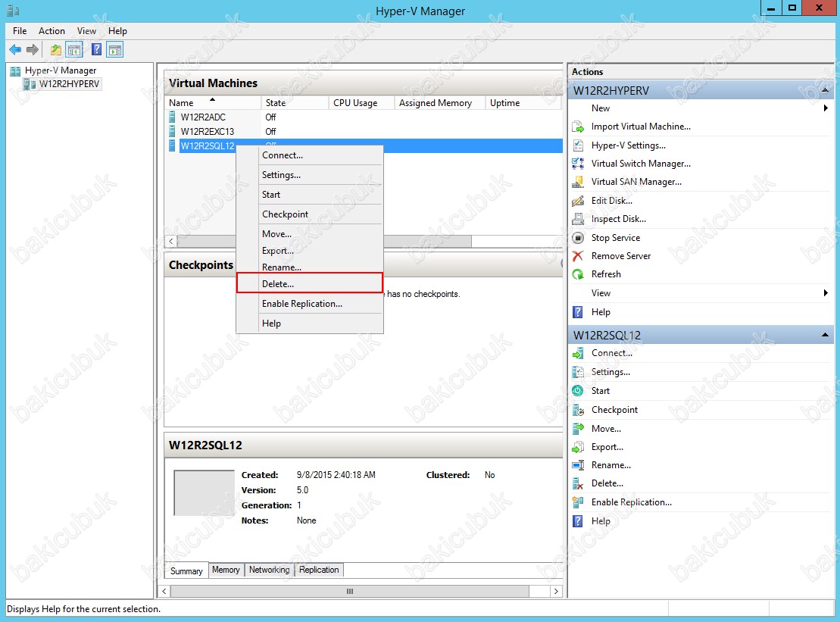
Task: Click the Show/Hide Action Pane toolbar icon
Action: click(114, 50)
